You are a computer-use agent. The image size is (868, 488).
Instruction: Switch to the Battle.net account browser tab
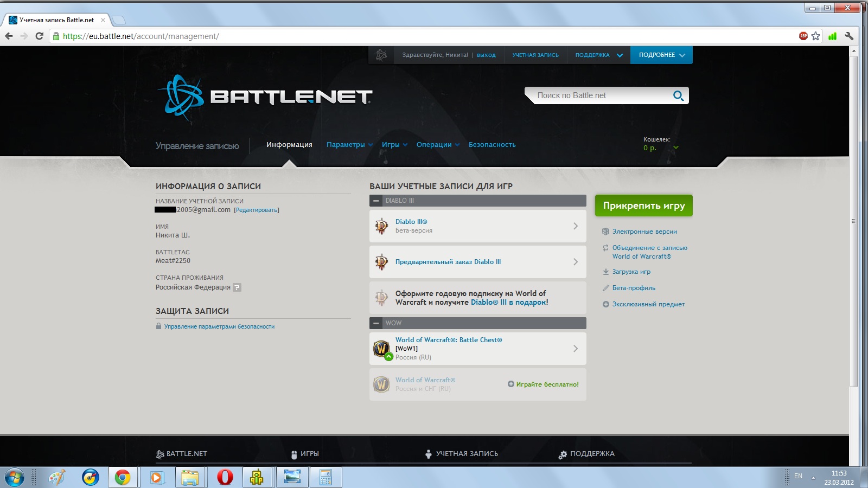point(57,20)
